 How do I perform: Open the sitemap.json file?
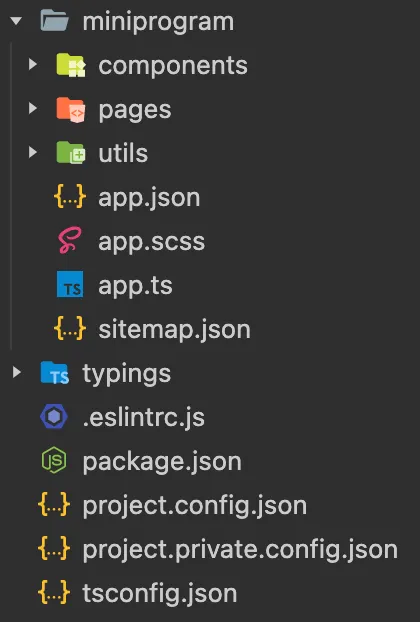[175, 329]
